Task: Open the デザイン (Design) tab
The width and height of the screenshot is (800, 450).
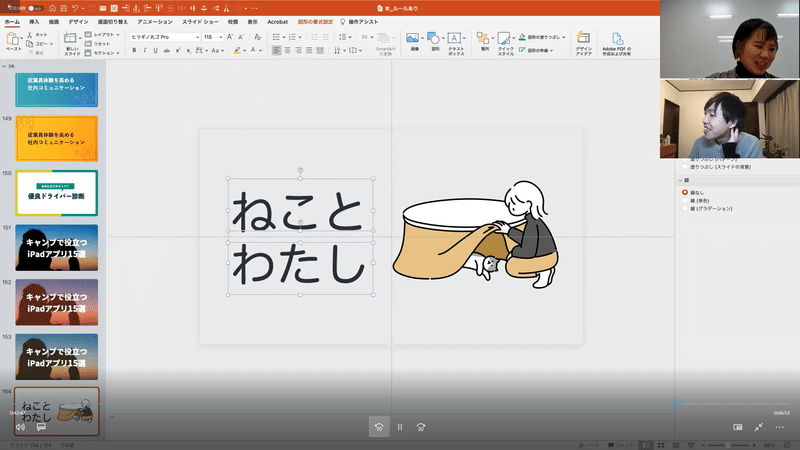Action: [x=78, y=22]
